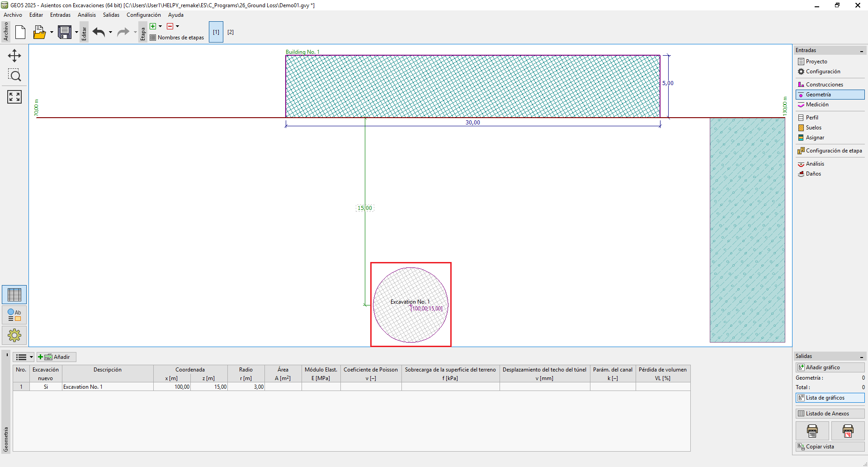Viewport: 868px width, 467px height.
Task: Switch to construction stage [2]
Action: [x=231, y=32]
